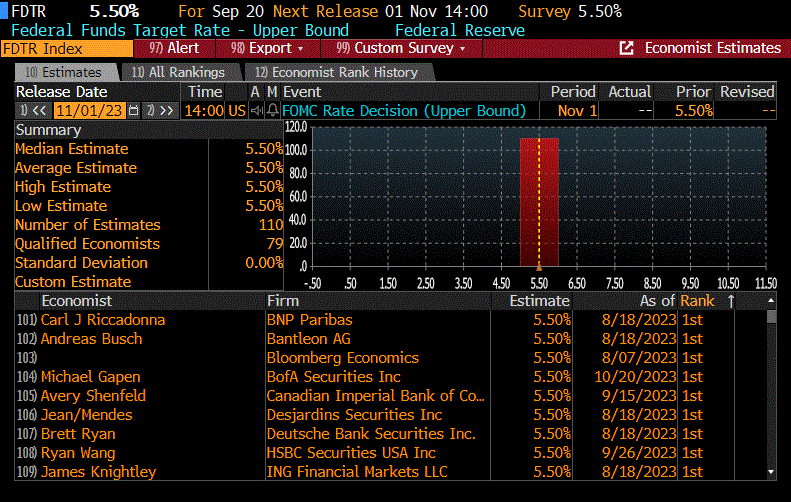Image resolution: width=791 pixels, height=502 pixels.
Task: Click HSBC Securities USA Inc firm
Action: 351,453
